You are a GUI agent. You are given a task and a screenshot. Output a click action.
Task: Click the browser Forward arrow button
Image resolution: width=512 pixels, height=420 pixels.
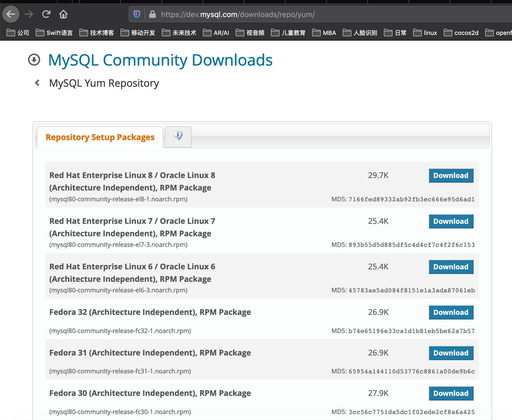click(29, 14)
